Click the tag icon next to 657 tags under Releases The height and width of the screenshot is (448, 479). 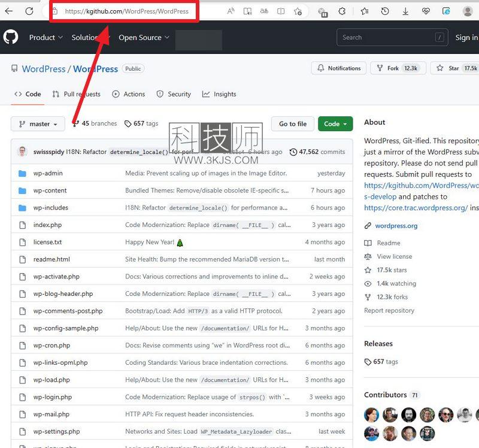point(368,362)
